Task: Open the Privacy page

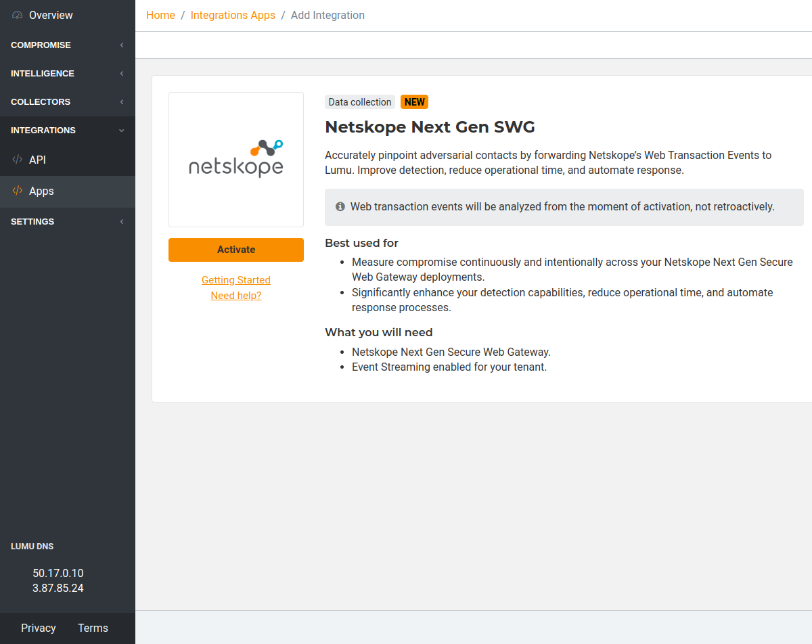Action: click(38, 628)
